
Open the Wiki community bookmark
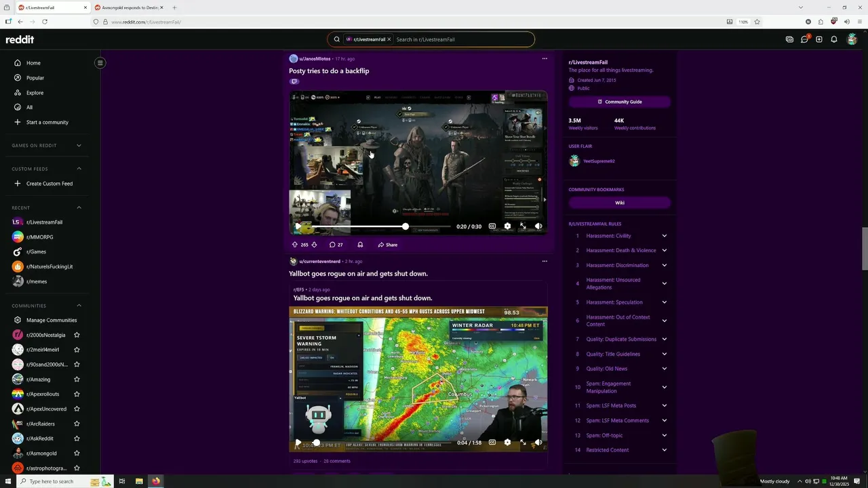(x=620, y=203)
